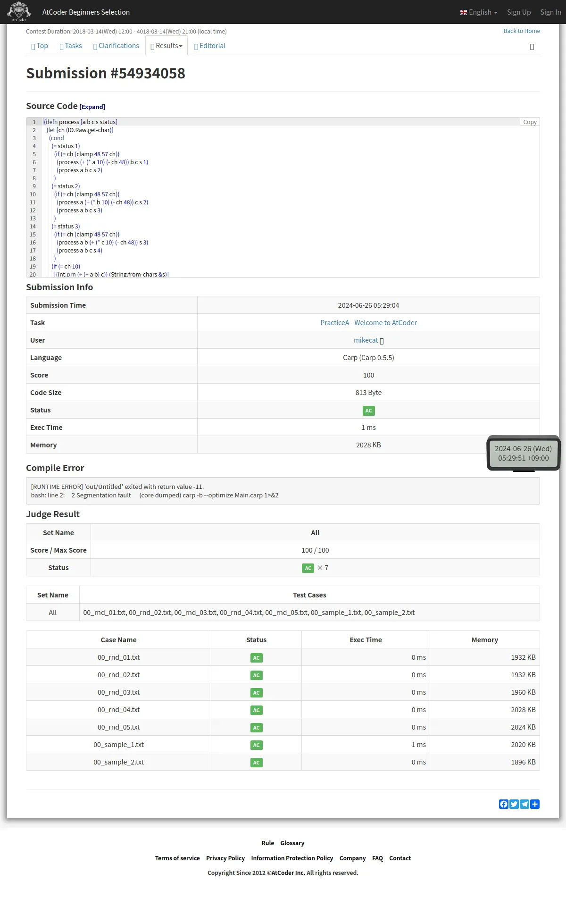The width and height of the screenshot is (566, 924).
Task: Open the FAQ page
Action: pyautogui.click(x=377, y=858)
